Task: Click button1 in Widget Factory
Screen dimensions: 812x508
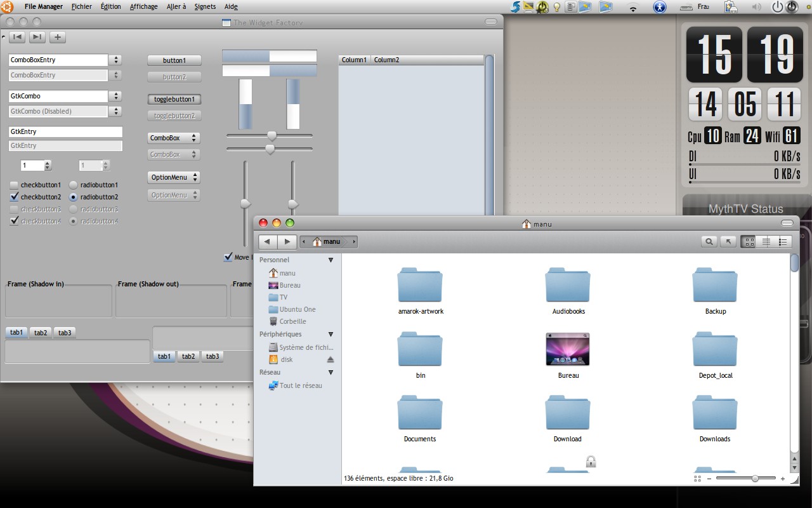Action: point(174,60)
